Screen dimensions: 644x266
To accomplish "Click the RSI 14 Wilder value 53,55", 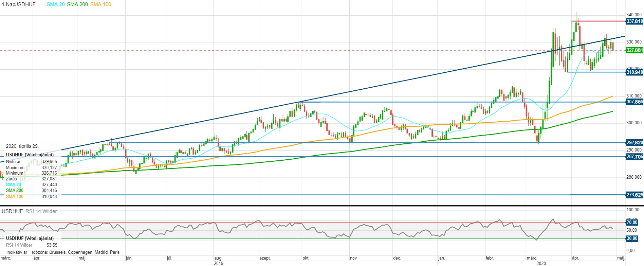I will pyautogui.click(x=52, y=245).
